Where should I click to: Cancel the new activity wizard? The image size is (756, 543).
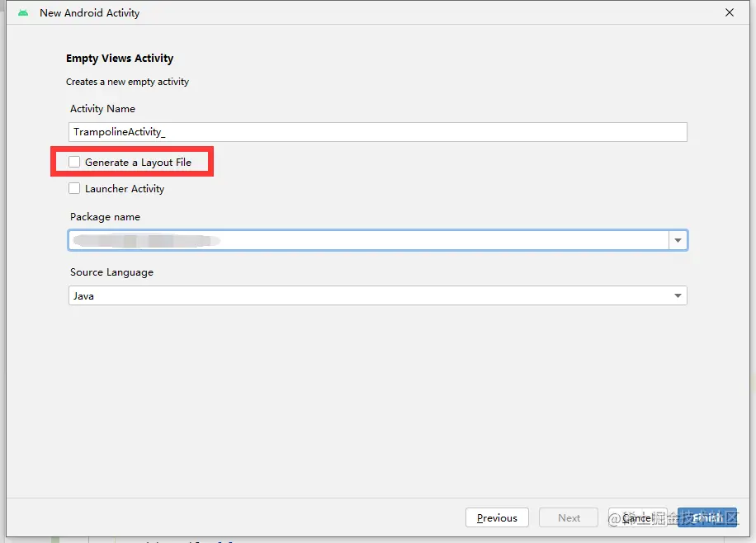[x=637, y=517]
